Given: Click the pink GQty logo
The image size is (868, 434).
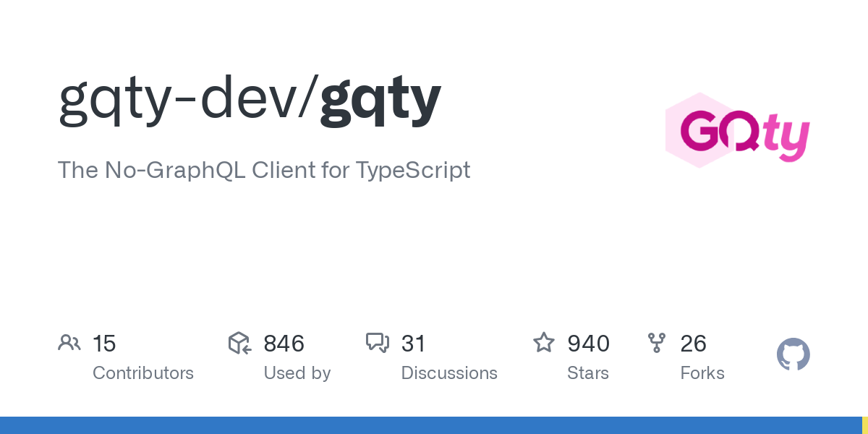Looking at the screenshot, I should tap(736, 131).
